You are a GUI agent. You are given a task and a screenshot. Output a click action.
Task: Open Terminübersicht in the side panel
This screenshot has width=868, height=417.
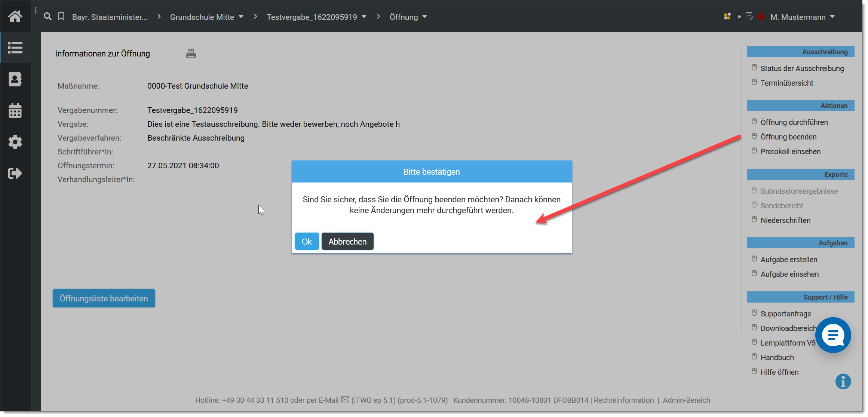(x=787, y=83)
